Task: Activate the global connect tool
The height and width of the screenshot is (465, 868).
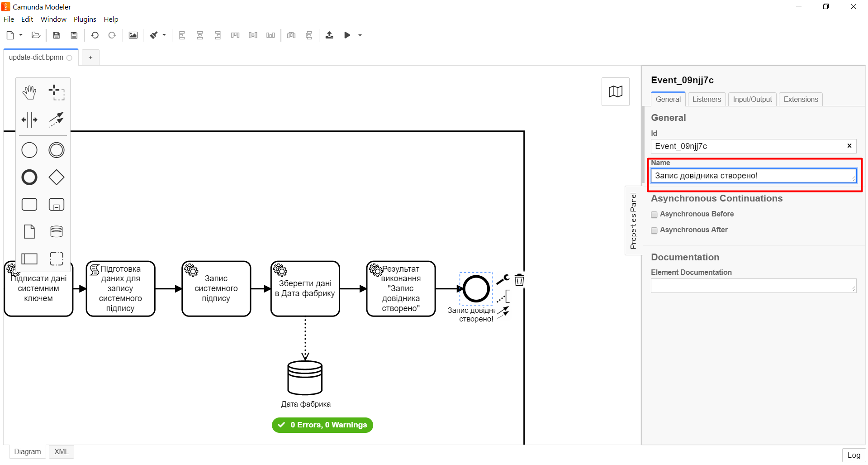Action: (57, 120)
